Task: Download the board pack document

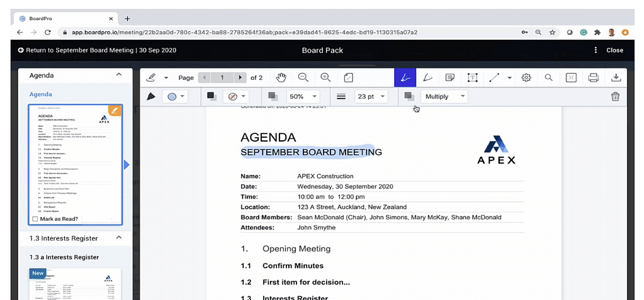Action: pyautogui.click(x=616, y=77)
